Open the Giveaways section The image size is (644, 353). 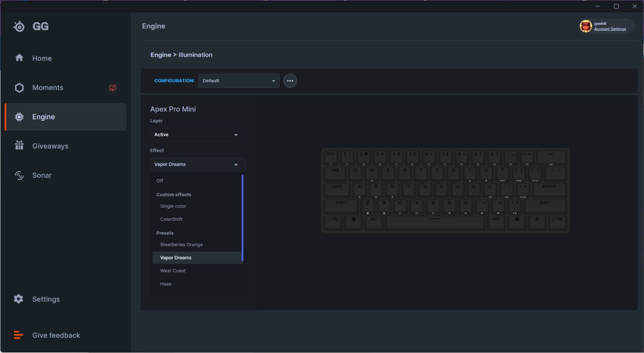tap(66, 146)
